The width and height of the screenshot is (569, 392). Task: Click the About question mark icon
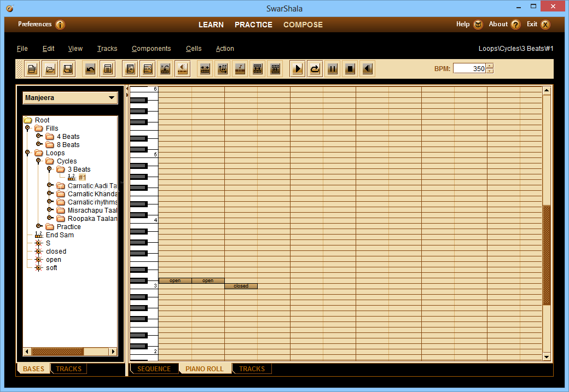tap(515, 25)
